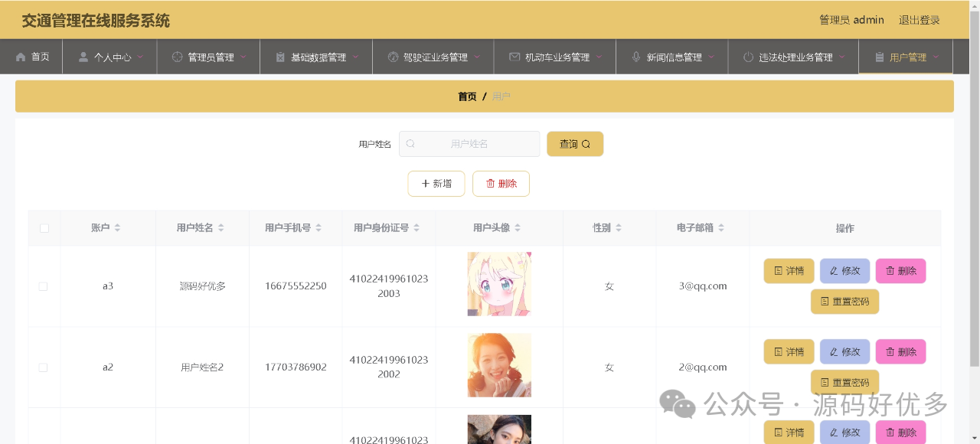This screenshot has height=444, width=980.
Task: Tick the checkbox for row a2
Action: pos(44,367)
